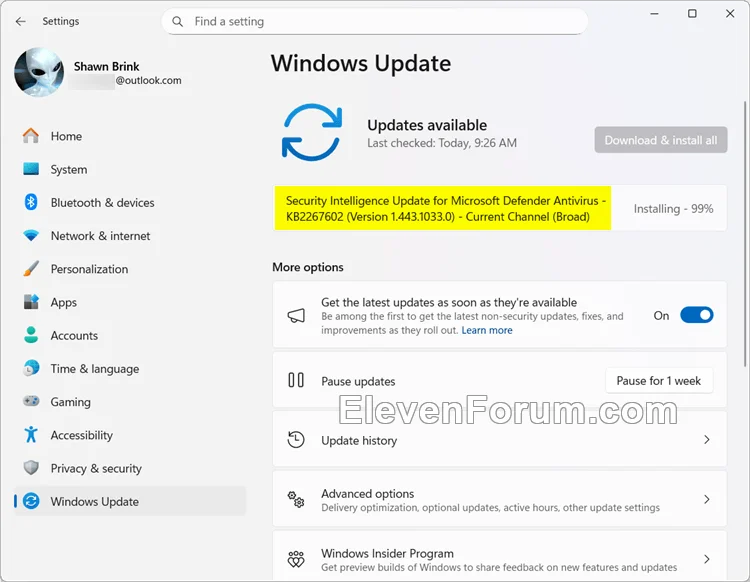Click the vertical scrollbar on the right
Image resolution: width=750 pixels, height=582 pixels.
coord(744,234)
